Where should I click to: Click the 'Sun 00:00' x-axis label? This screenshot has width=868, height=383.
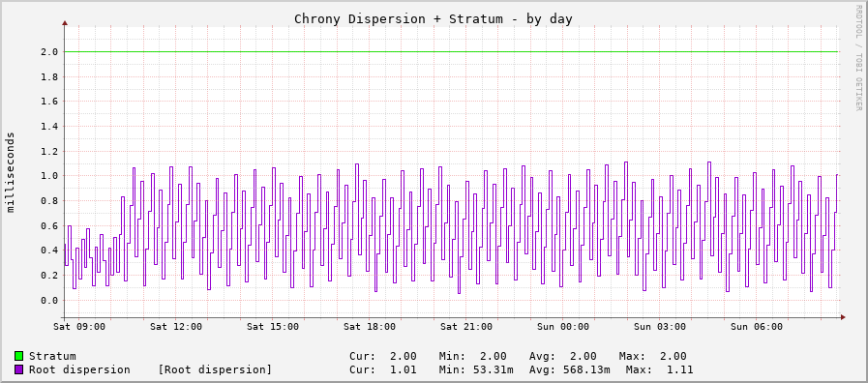point(563,327)
